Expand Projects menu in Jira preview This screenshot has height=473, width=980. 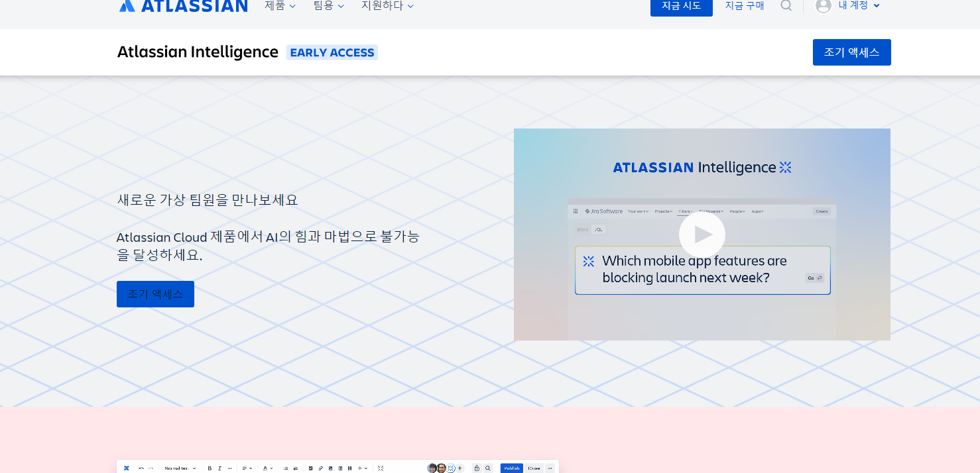point(664,211)
